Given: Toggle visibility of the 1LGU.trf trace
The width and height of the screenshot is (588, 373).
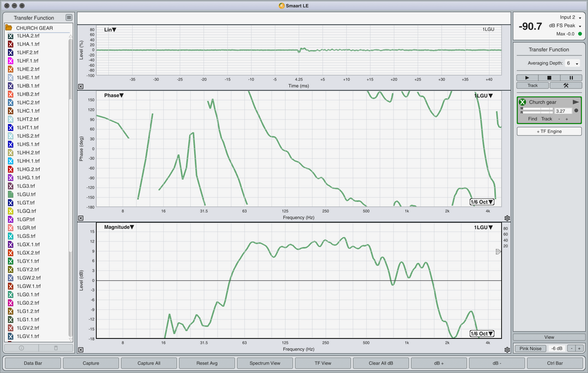Looking at the screenshot, I should 10,194.
